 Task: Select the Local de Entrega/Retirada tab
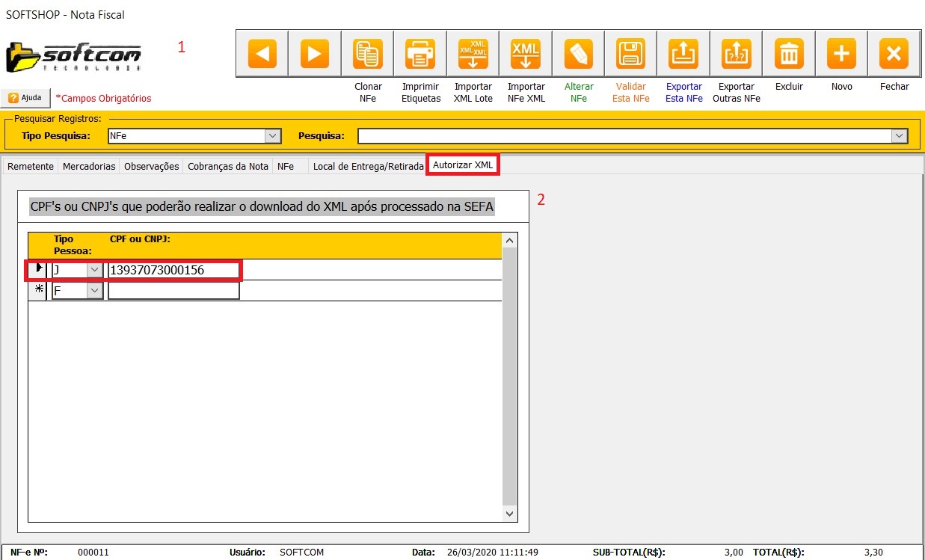(x=368, y=167)
